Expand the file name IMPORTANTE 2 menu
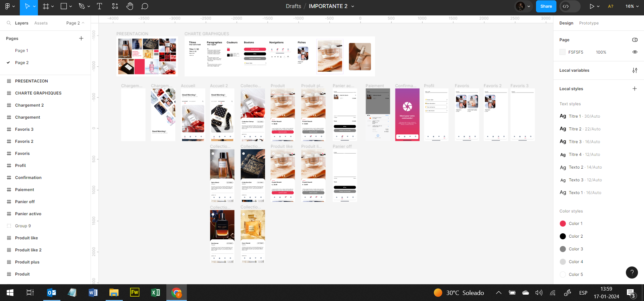This screenshot has width=644, height=301. pyautogui.click(x=353, y=6)
